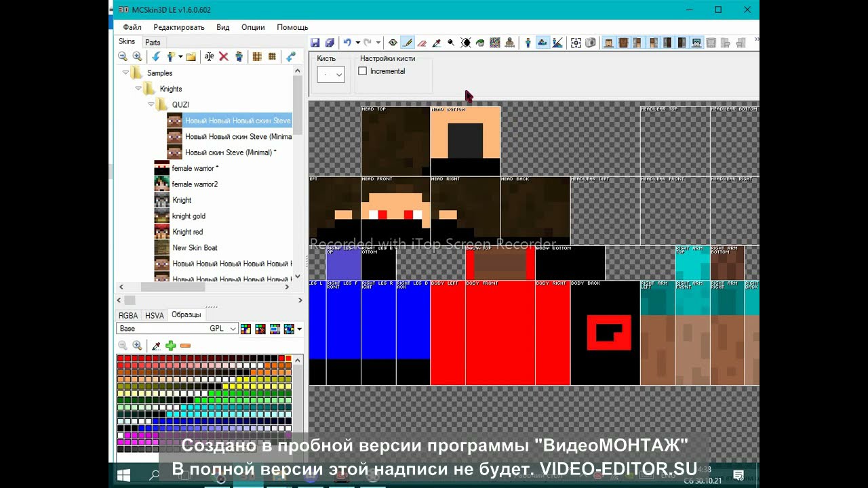868x488 pixels.
Task: Zoom in the skin library list
Action: 137,57
